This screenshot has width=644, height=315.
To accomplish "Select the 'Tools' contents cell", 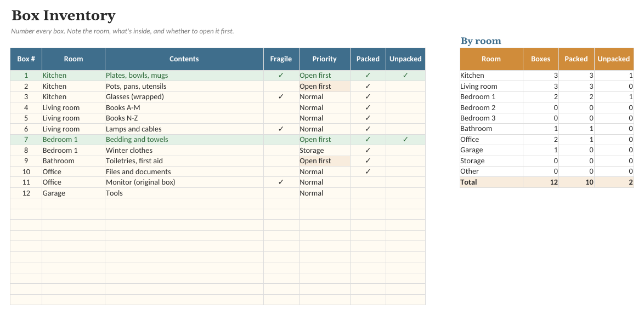I will pyautogui.click(x=184, y=193).
